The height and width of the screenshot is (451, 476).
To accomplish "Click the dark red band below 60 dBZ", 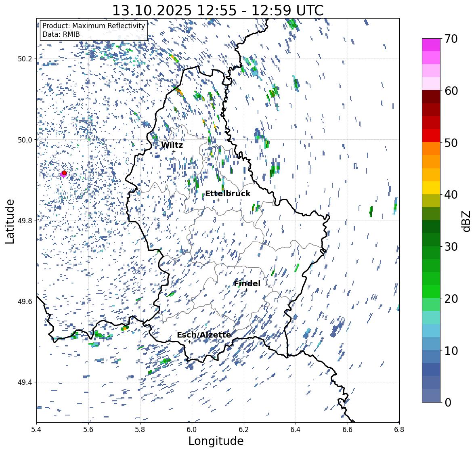I will click(x=431, y=97).
